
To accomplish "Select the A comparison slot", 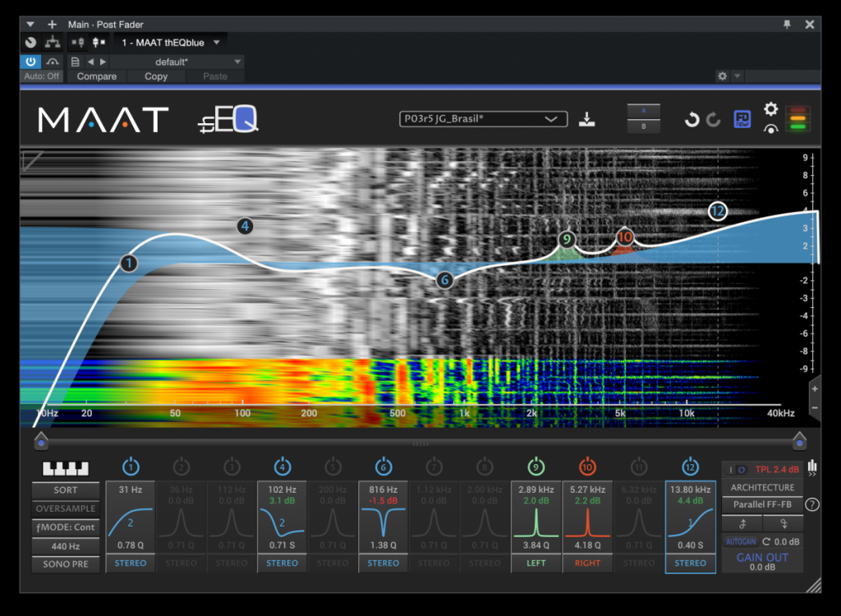I will click(x=644, y=111).
